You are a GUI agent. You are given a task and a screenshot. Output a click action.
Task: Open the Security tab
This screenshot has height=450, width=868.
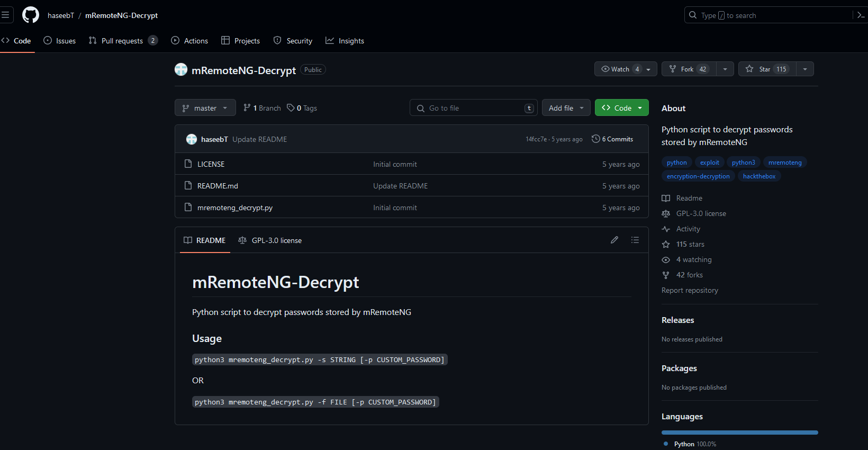click(x=293, y=41)
